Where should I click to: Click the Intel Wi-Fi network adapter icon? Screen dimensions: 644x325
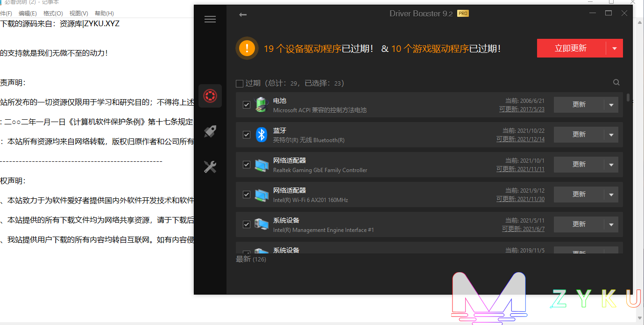[x=261, y=195]
